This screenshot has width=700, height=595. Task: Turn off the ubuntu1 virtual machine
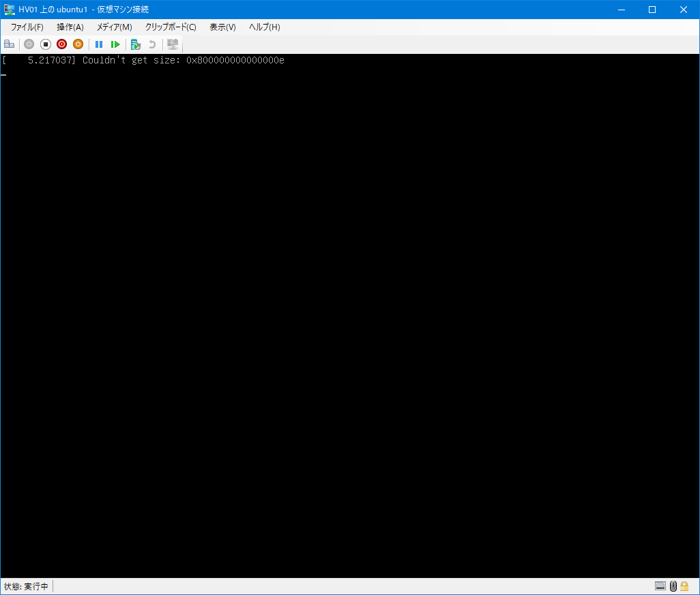click(45, 44)
